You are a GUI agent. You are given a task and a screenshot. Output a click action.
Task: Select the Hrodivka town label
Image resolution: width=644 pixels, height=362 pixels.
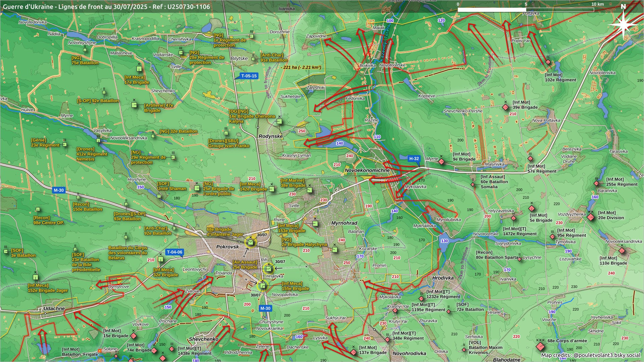(443, 278)
